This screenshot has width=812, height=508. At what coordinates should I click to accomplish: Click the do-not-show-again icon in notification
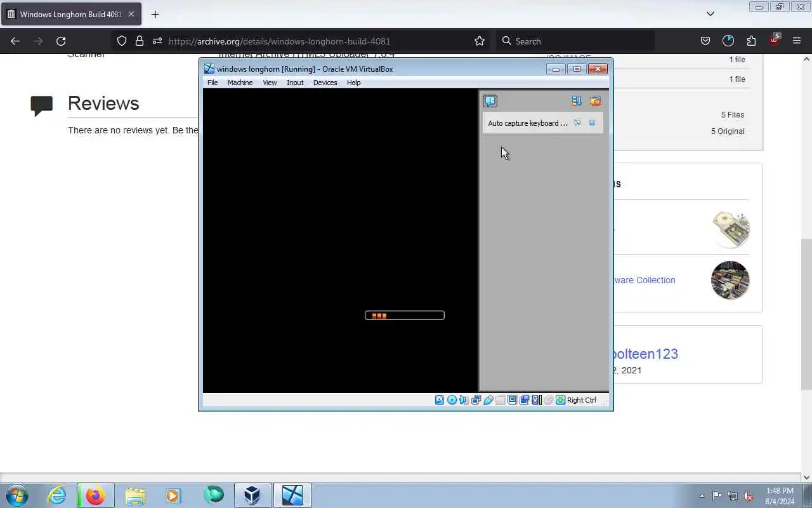pyautogui.click(x=577, y=123)
